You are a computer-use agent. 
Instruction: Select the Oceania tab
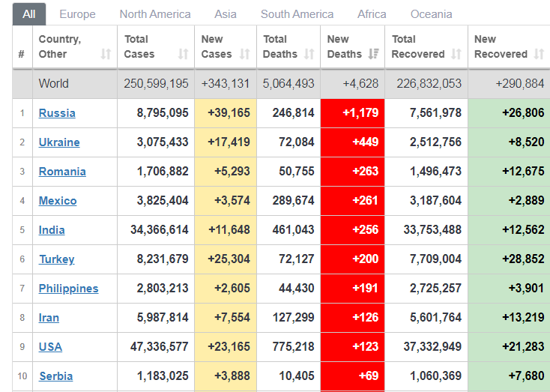431,14
